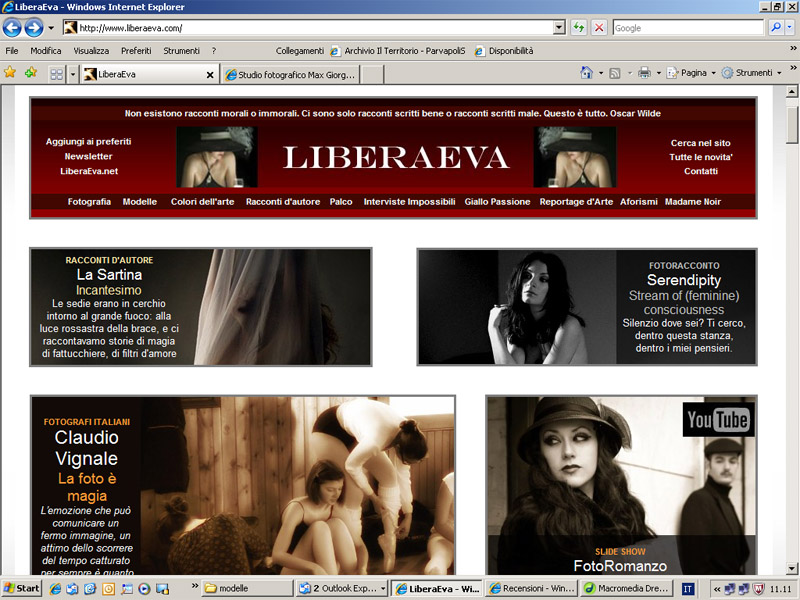
Task: Switch to Studio fotografico Max Giorg... tab
Action: coord(290,75)
